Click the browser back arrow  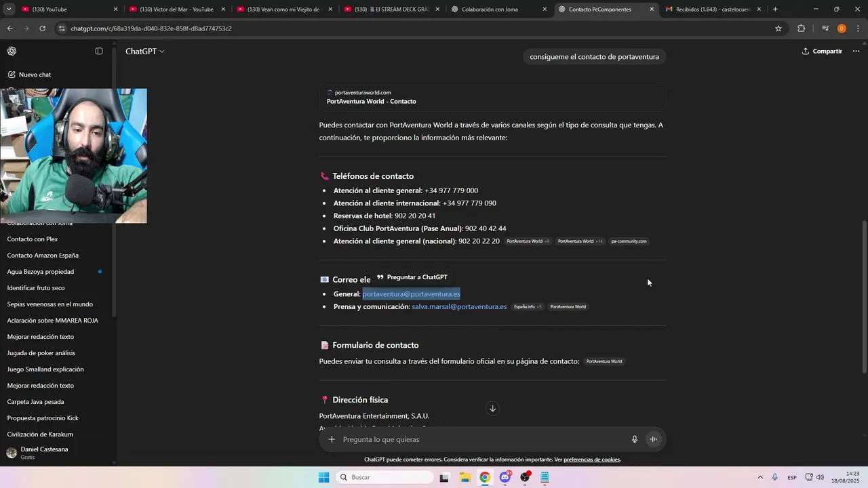[x=9, y=28]
